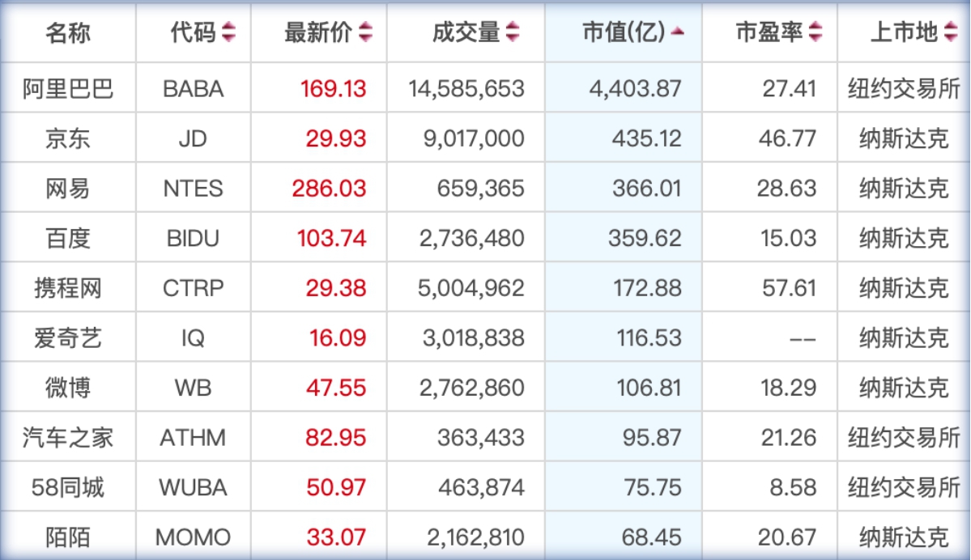This screenshot has height=560, width=971.
Task: Click sort arrows next to 市盈率
Action: (x=816, y=32)
